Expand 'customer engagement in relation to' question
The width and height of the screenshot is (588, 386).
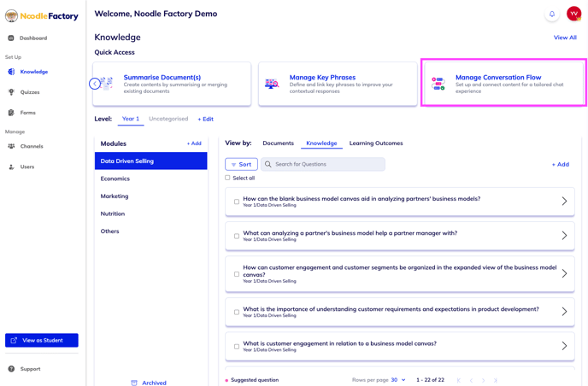[564, 346]
